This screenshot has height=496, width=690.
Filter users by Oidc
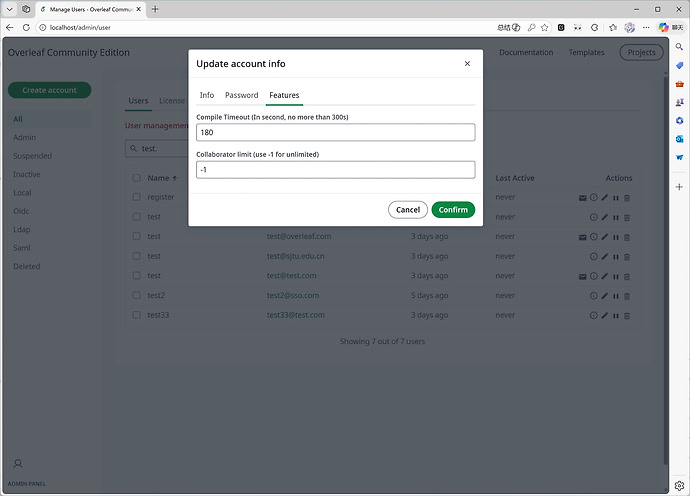[21, 211]
